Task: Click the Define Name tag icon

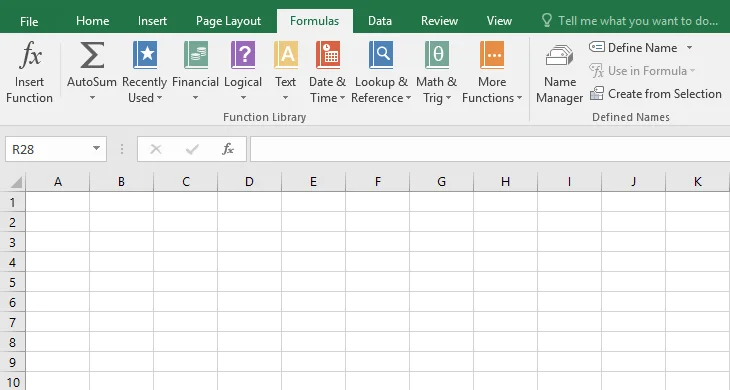Action: pyautogui.click(x=596, y=47)
